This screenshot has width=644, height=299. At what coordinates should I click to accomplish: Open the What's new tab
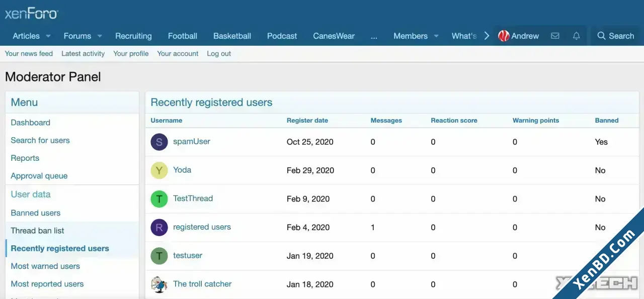pyautogui.click(x=464, y=36)
